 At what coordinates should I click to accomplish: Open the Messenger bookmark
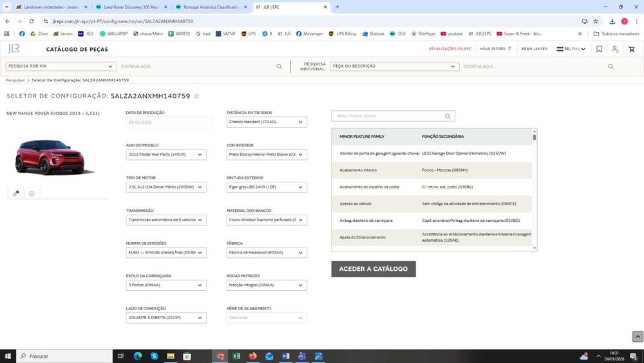click(x=309, y=34)
